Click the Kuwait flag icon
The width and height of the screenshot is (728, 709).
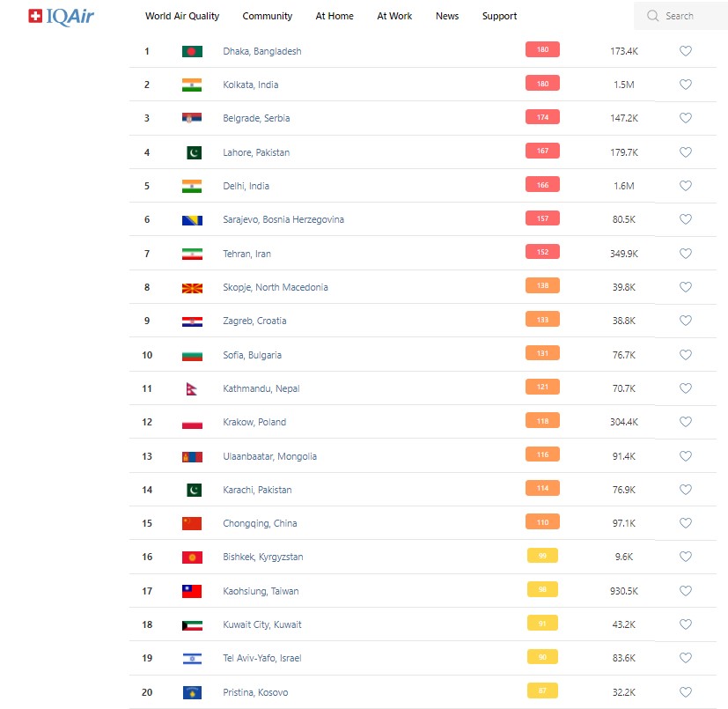(x=192, y=624)
